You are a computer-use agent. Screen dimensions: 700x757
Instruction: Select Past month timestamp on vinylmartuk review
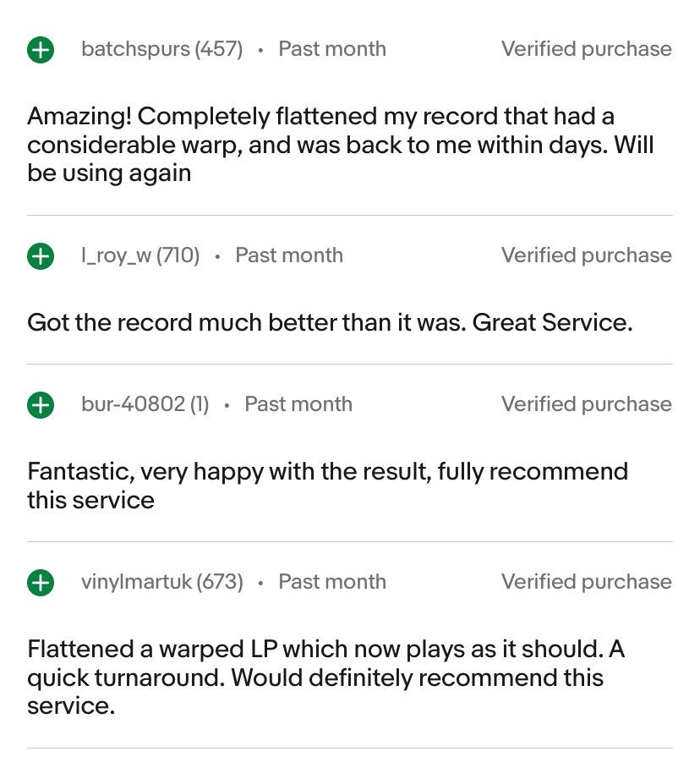(x=332, y=582)
